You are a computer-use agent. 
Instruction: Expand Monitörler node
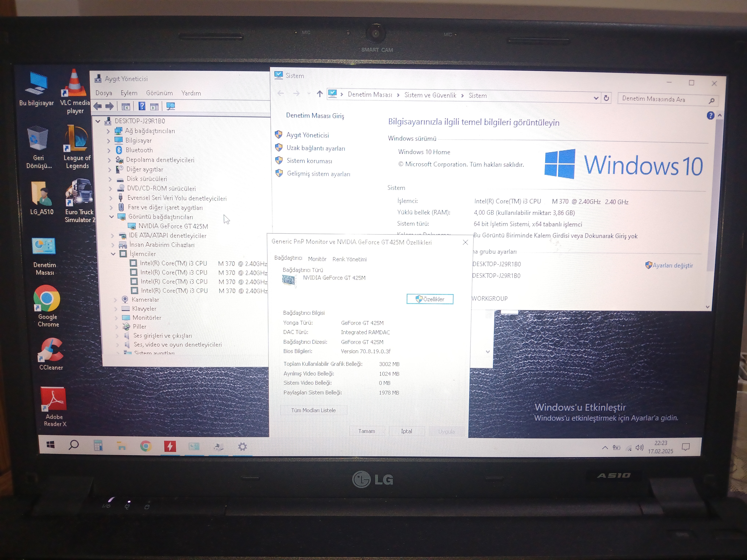116,318
